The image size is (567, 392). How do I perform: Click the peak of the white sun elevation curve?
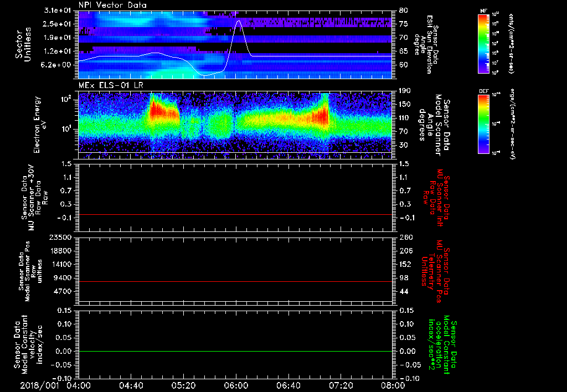pyautogui.click(x=239, y=20)
